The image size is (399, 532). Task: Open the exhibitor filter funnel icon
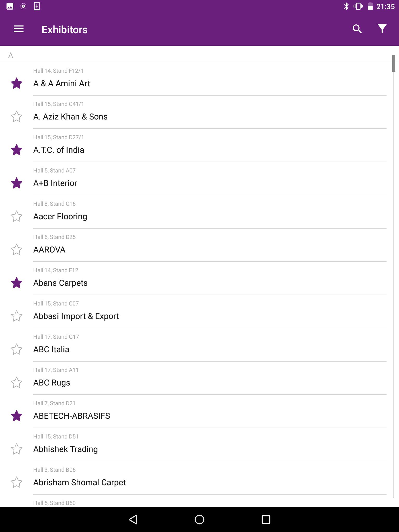tap(382, 29)
